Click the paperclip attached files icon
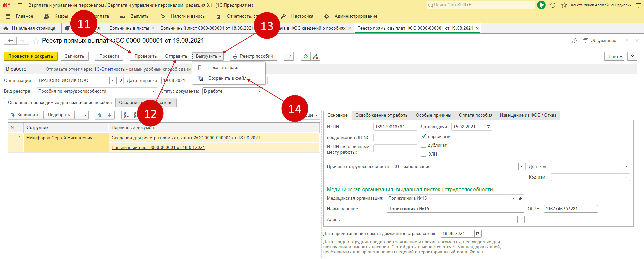 point(288,56)
